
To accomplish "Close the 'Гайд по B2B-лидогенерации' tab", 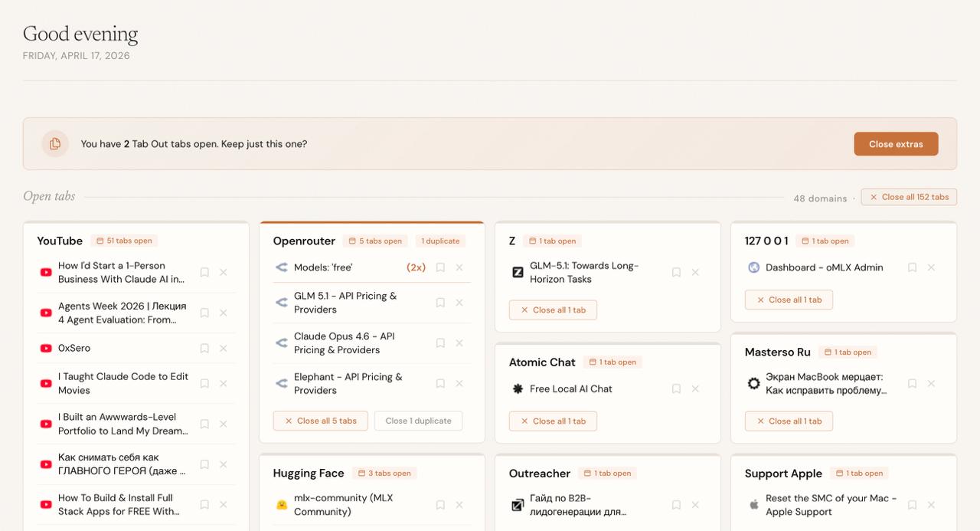I will [695, 505].
